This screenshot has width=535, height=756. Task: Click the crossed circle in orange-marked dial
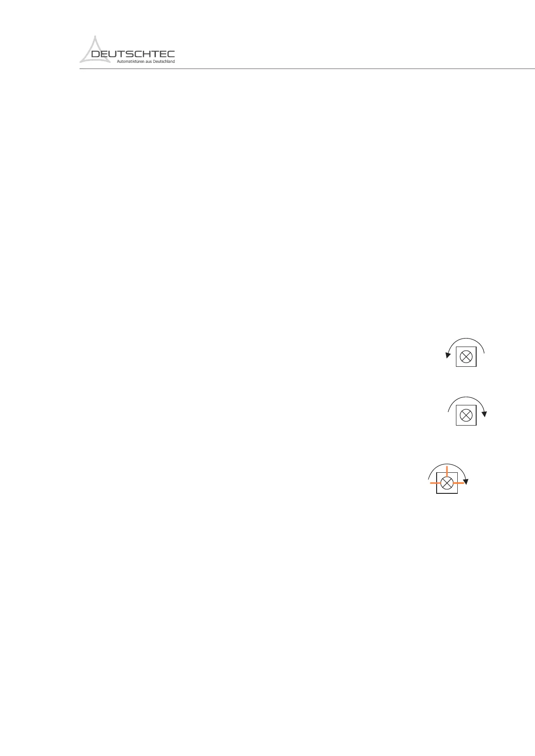(x=447, y=483)
